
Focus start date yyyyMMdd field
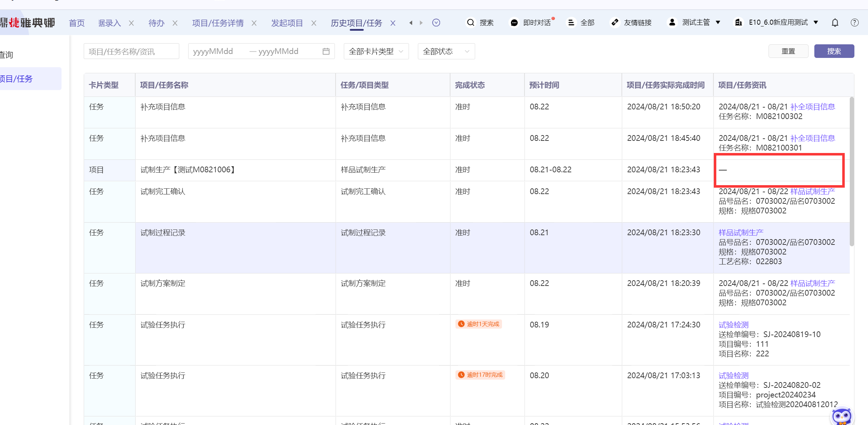point(218,51)
